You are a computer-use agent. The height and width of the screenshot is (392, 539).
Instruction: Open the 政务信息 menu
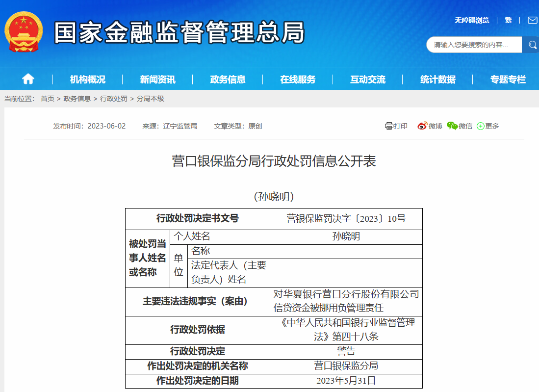click(228, 79)
